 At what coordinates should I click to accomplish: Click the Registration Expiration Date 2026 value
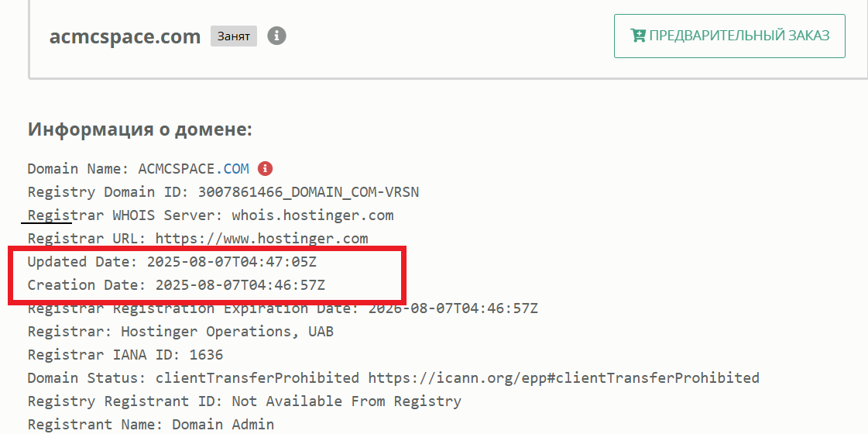point(453,308)
